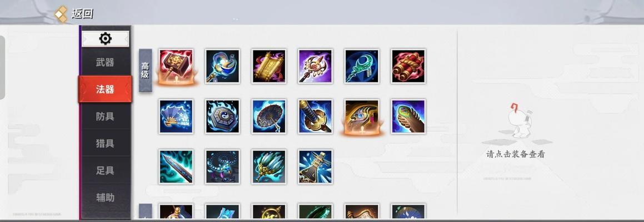Open settings via the gear icon

[x=106, y=39]
